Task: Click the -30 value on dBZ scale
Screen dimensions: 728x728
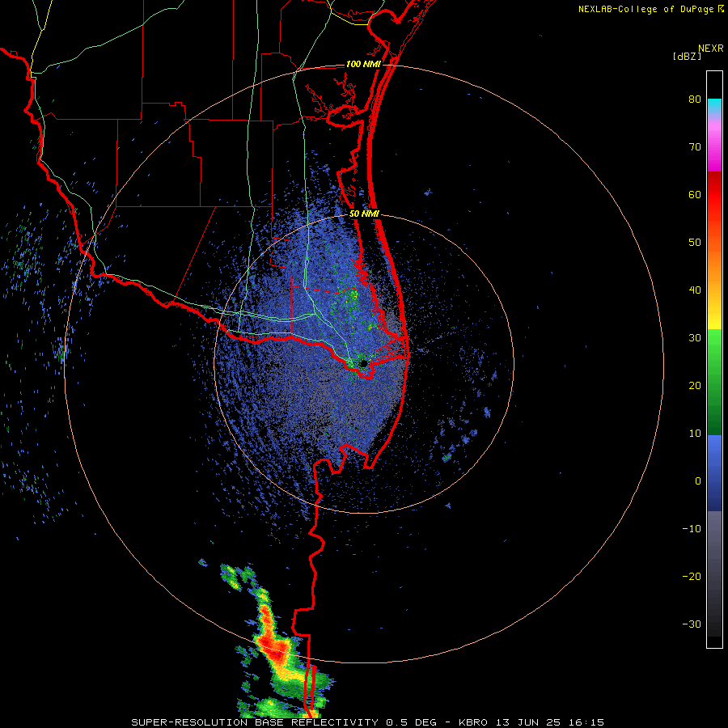Action: click(x=692, y=624)
